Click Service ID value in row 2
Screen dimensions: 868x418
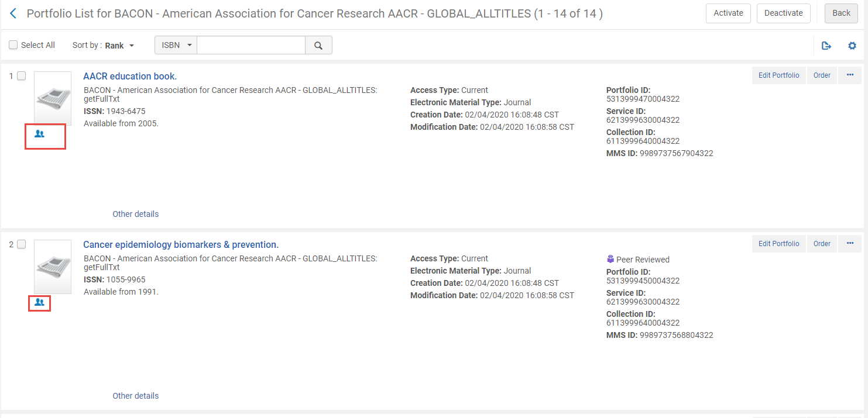click(643, 302)
